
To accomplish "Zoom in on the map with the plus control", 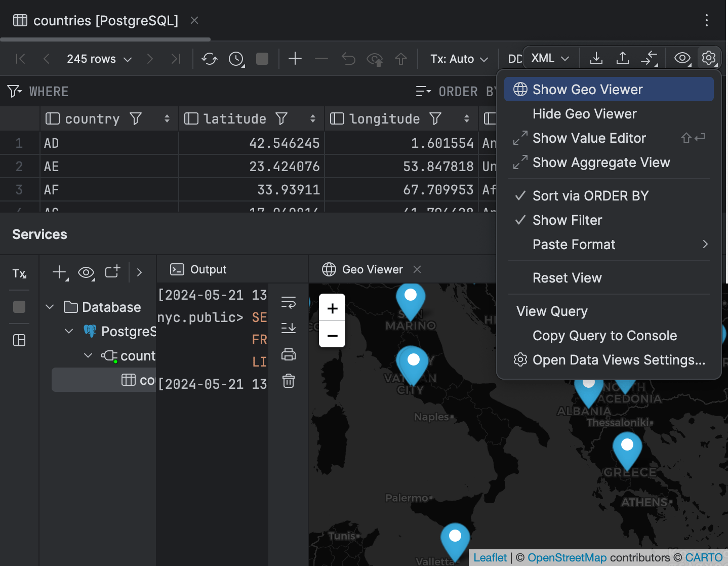I will (x=332, y=308).
